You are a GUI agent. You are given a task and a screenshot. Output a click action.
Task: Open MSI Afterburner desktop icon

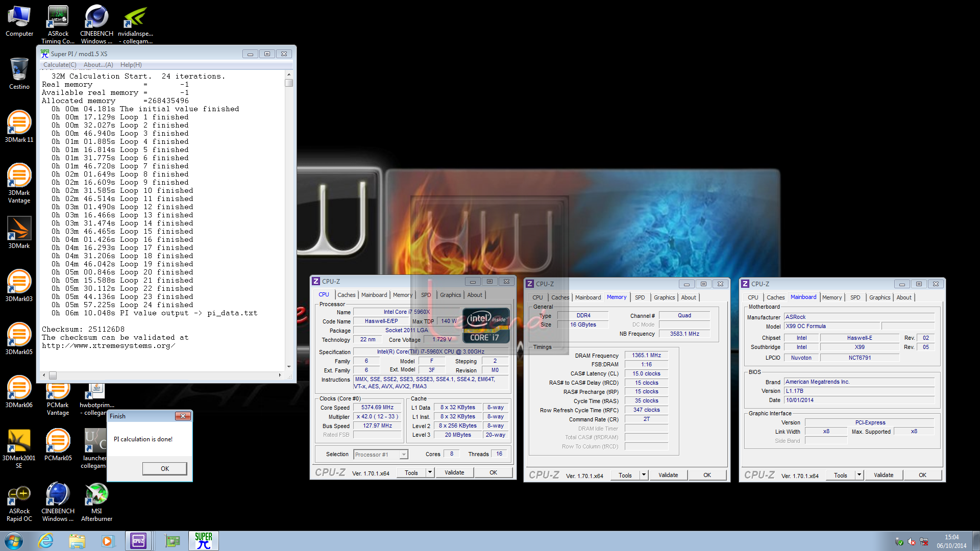(96, 503)
